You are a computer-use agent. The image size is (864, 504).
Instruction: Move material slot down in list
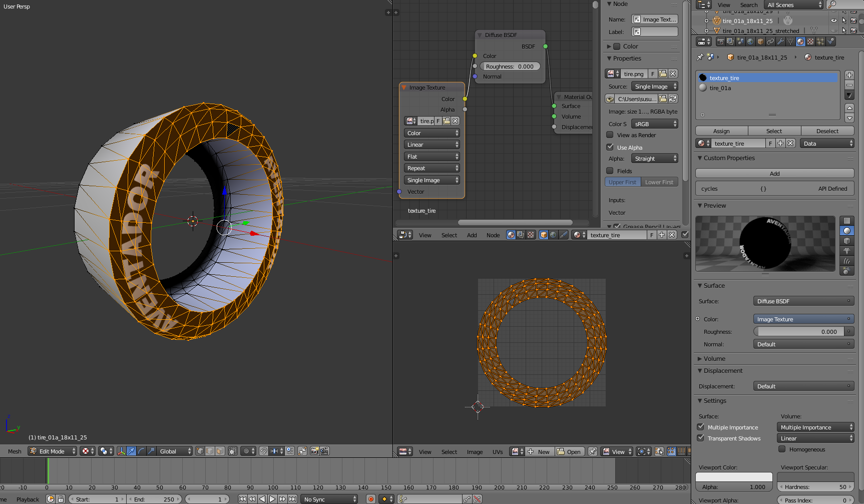tap(849, 118)
